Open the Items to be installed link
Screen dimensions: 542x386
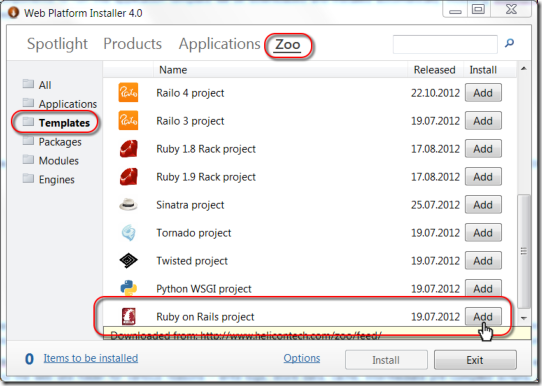tap(91, 358)
